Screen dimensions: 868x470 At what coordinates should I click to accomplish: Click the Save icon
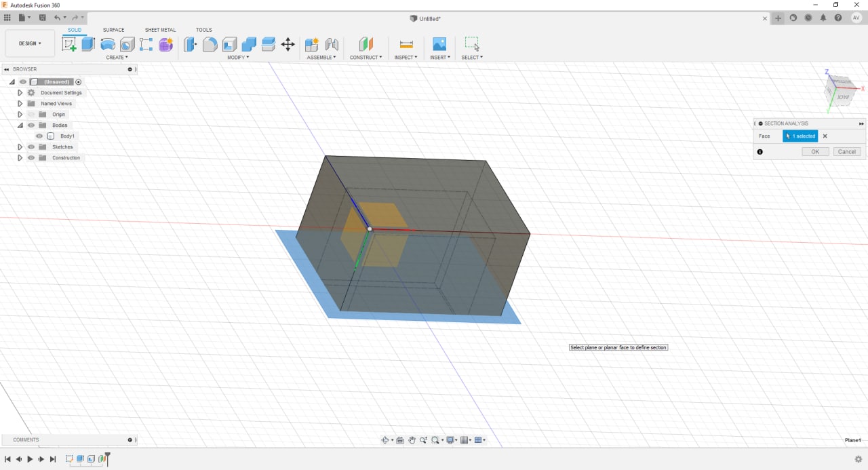click(43, 18)
